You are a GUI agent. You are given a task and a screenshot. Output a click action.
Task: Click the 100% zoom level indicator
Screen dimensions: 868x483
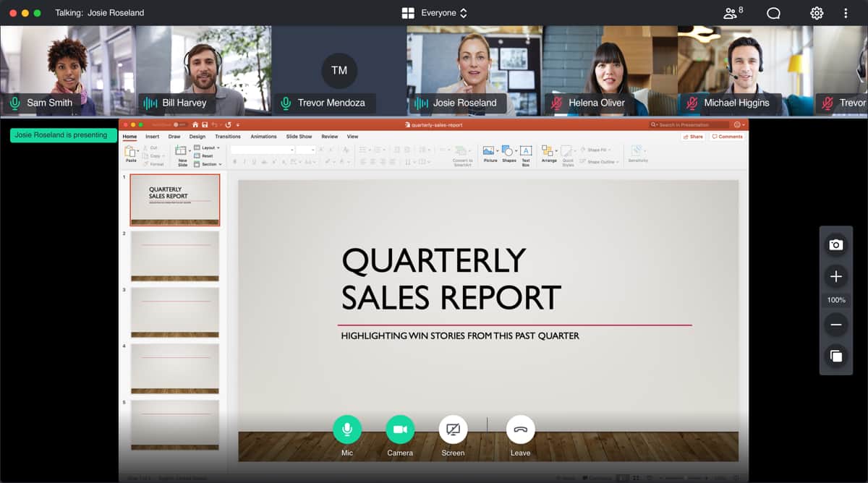[x=836, y=300]
